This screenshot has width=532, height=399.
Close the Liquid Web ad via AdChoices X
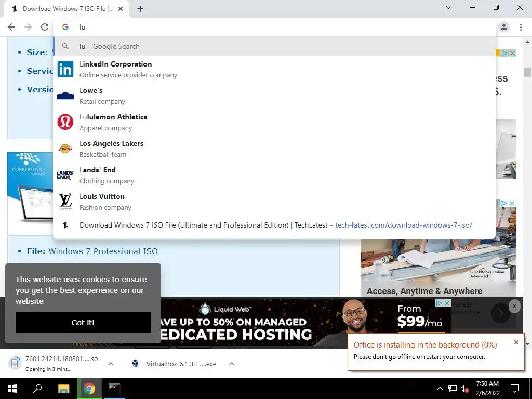click(447, 303)
